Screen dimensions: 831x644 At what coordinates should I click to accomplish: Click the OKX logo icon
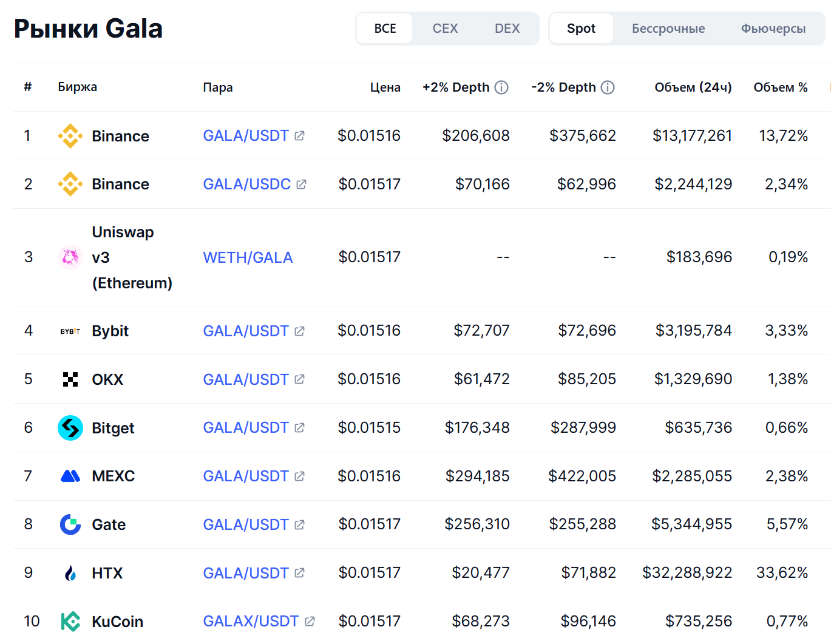tap(70, 379)
